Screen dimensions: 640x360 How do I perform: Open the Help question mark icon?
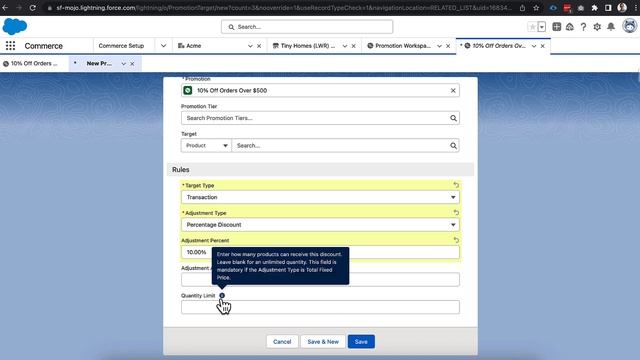583,27
